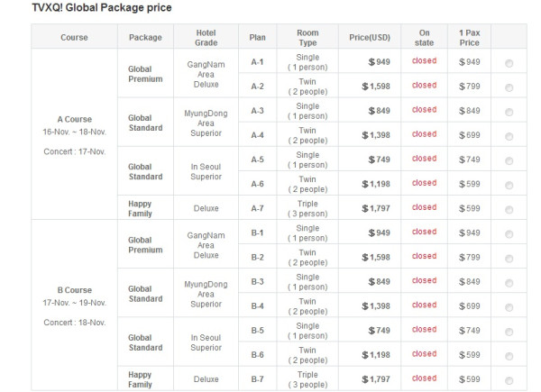The height and width of the screenshot is (392, 541).
Task: Click the 'B-2' plan cell
Action: coord(257,257)
